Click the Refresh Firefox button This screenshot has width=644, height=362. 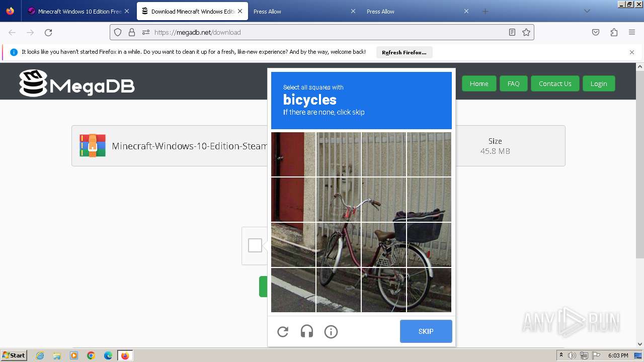click(x=404, y=52)
